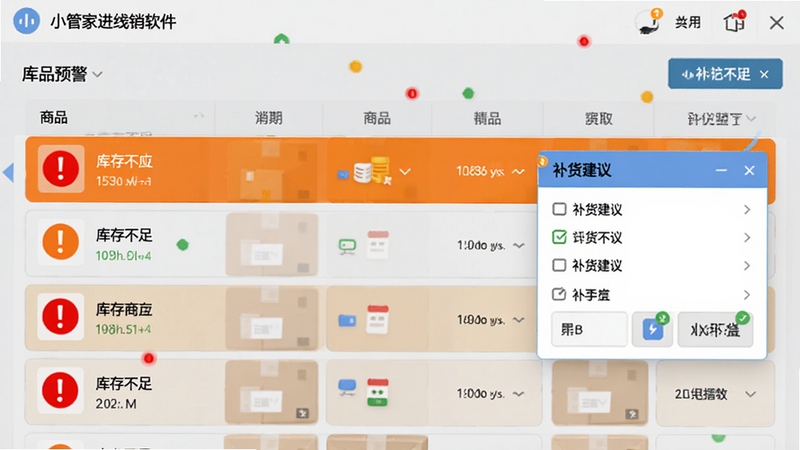800x450 pixels.
Task: Open the ys dropdown in the 109h row
Action: (x=518, y=246)
